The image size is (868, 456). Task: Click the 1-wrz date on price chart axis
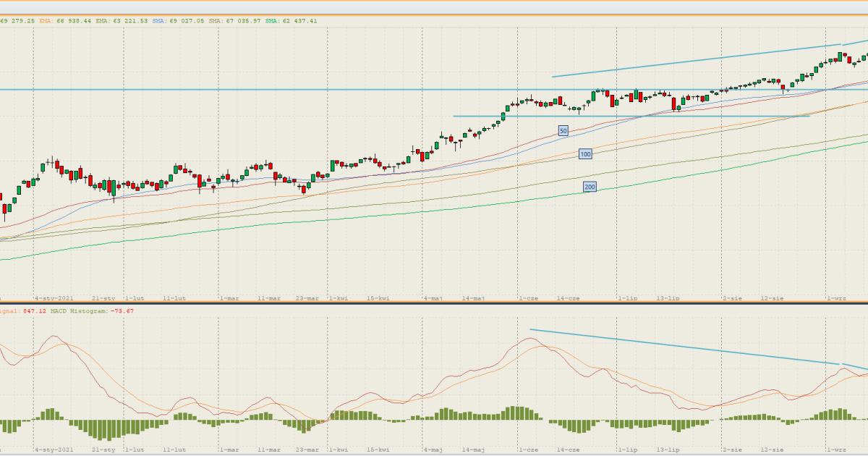pos(837,297)
